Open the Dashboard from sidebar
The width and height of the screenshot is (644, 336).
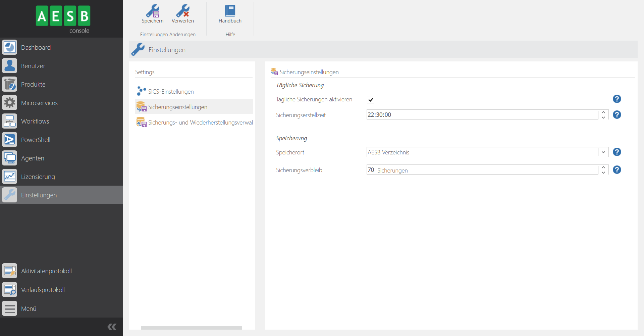pyautogui.click(x=36, y=48)
